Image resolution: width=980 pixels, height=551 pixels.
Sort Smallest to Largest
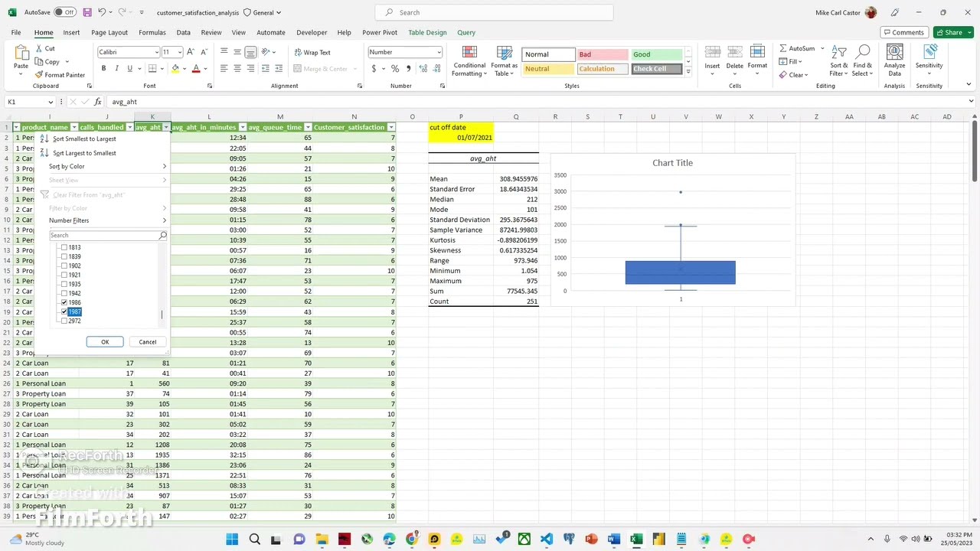[x=84, y=139]
